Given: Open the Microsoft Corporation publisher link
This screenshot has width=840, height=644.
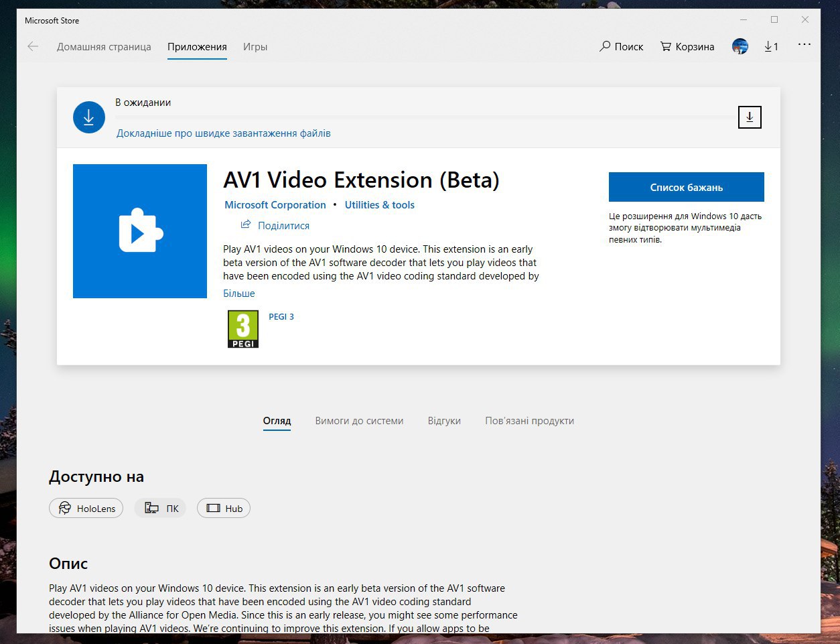Looking at the screenshot, I should pos(275,205).
